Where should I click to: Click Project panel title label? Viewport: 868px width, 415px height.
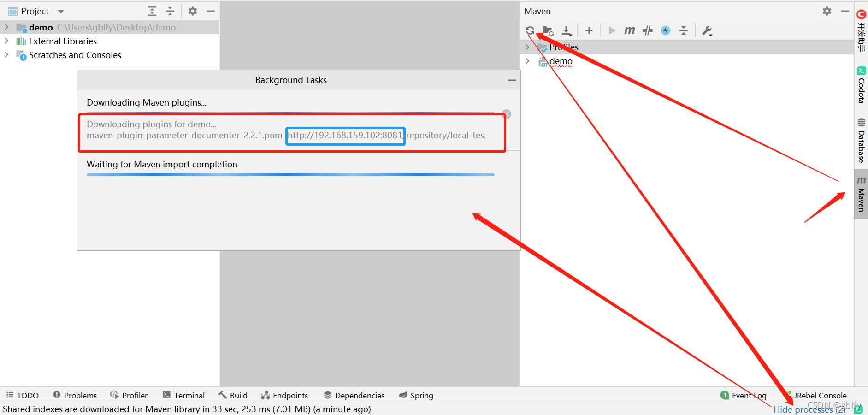coord(35,11)
